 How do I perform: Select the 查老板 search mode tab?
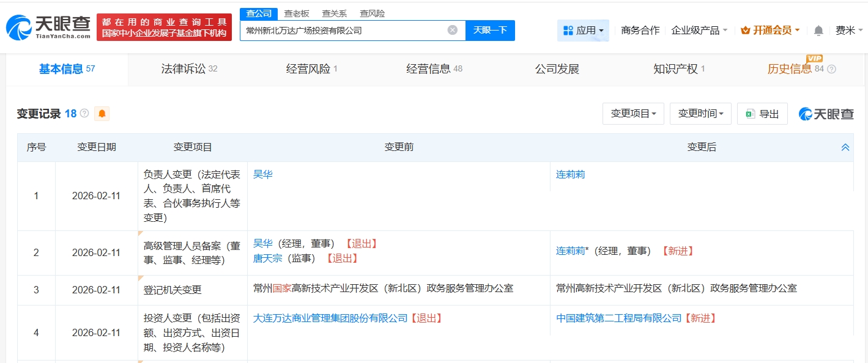[297, 13]
